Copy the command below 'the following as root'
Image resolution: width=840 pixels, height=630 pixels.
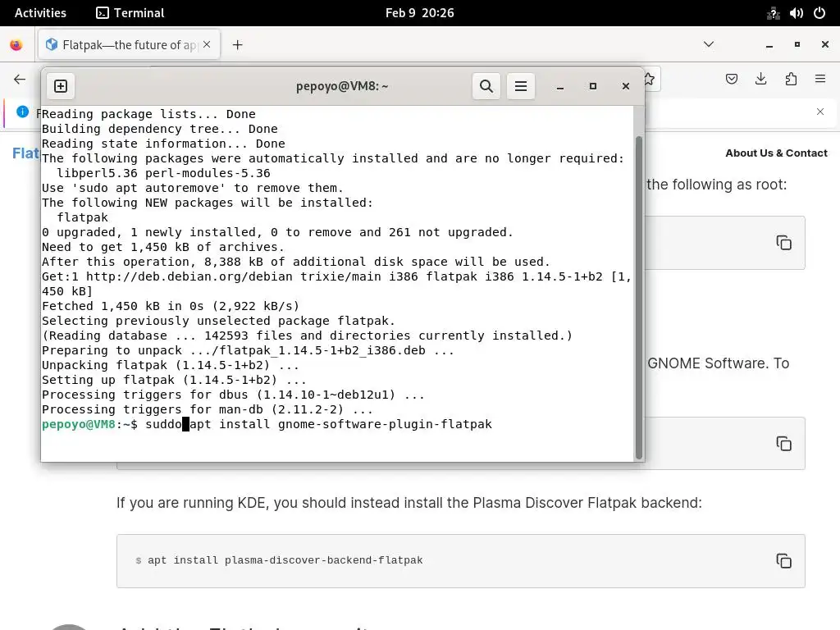783,243
